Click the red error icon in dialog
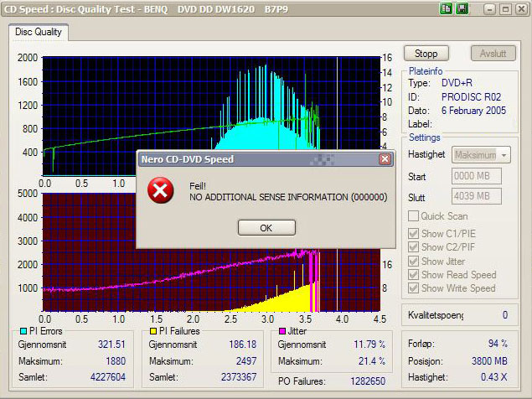Screen dimensions: 532x399 [161, 190]
